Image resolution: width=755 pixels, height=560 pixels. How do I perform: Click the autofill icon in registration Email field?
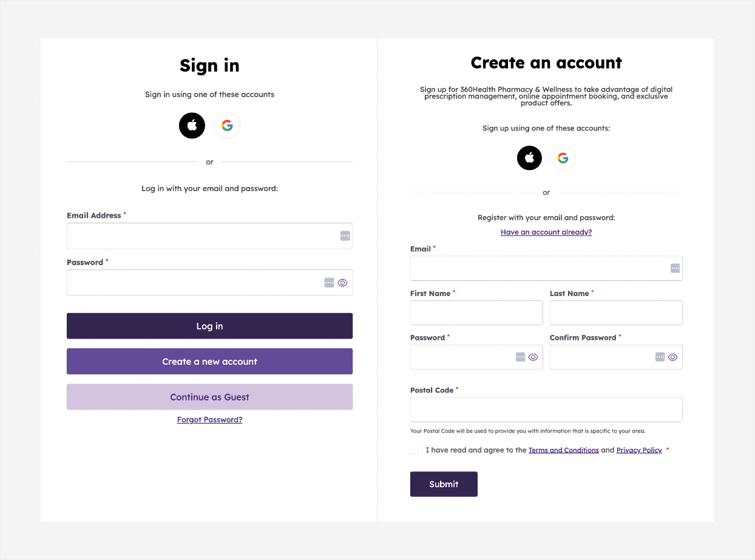point(674,268)
